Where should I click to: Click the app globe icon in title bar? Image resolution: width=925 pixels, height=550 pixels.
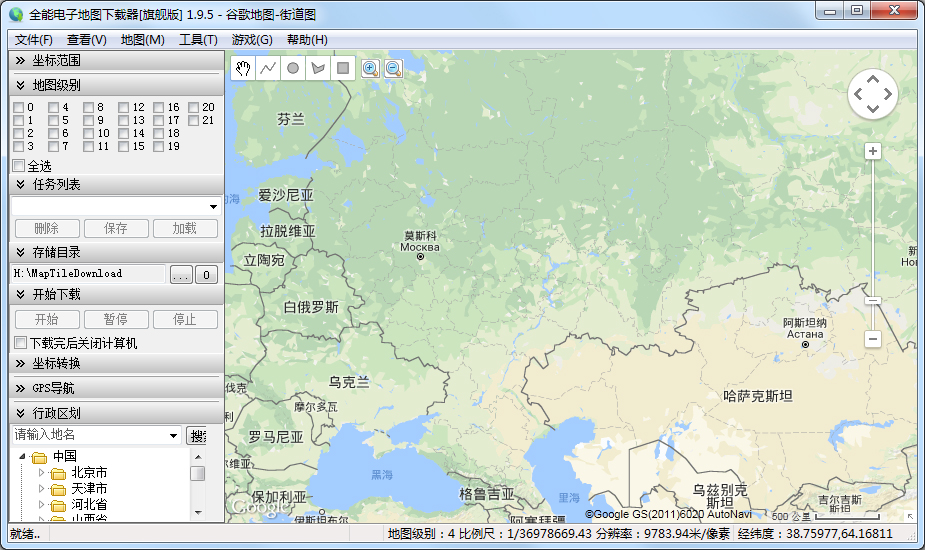pos(16,14)
